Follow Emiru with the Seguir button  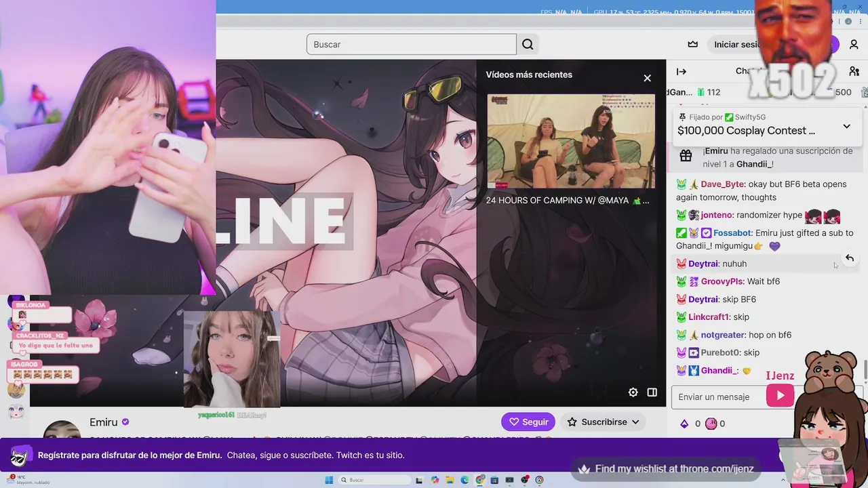(528, 422)
